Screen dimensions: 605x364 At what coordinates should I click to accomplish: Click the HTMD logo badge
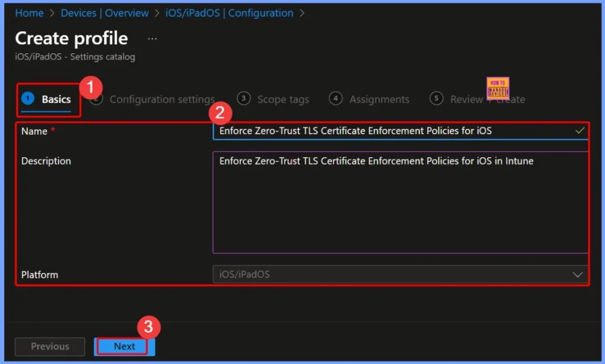tap(498, 87)
